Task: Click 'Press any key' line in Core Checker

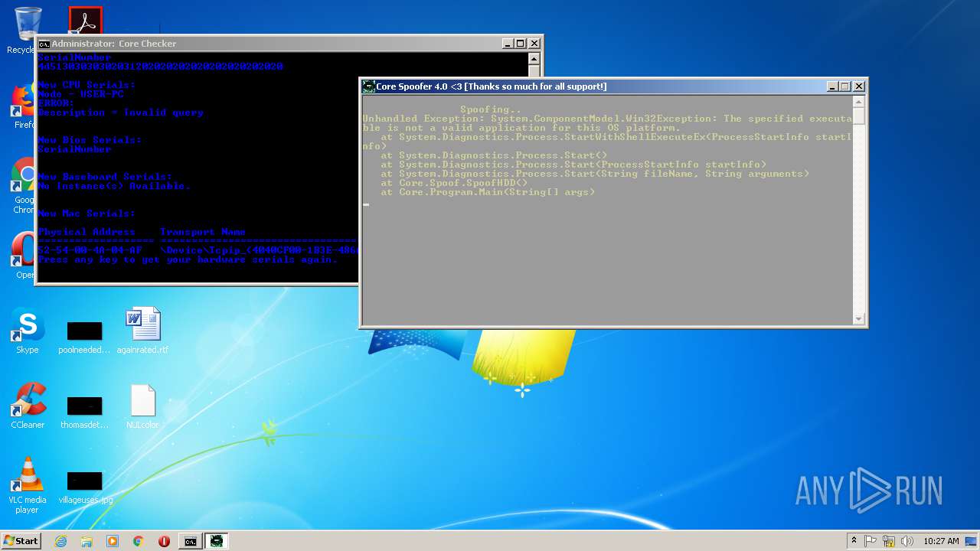Action: (188, 259)
